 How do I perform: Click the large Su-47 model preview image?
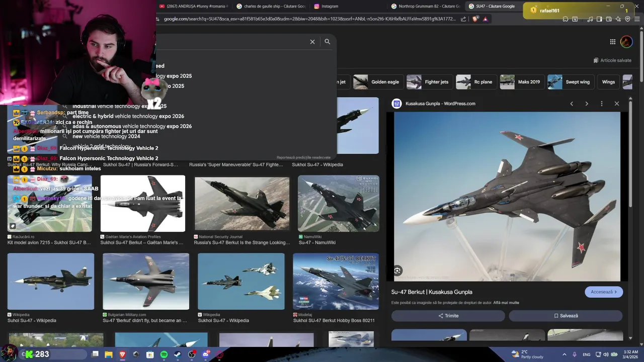(507, 196)
